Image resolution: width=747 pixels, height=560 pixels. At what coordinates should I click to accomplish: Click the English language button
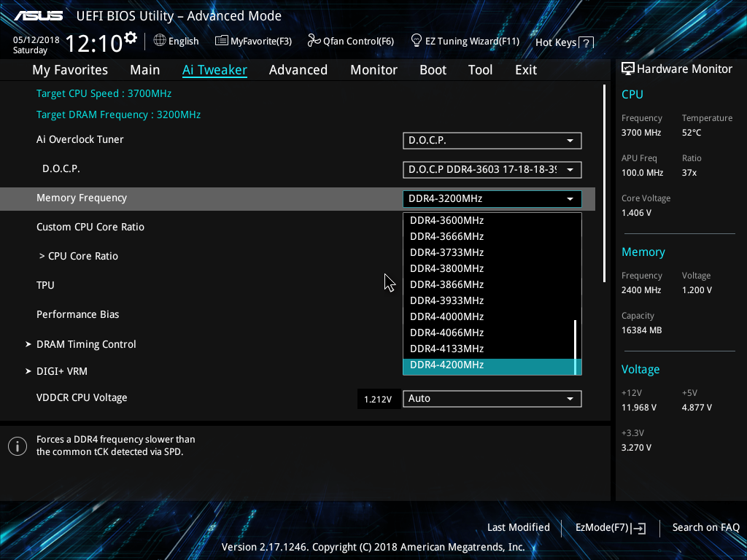(177, 41)
